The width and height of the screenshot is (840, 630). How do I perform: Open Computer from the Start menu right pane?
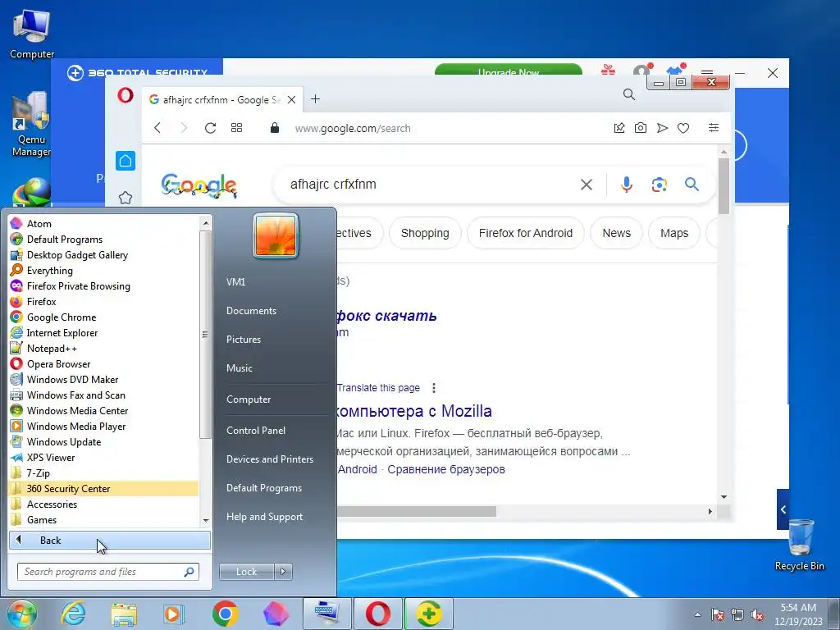pos(249,399)
